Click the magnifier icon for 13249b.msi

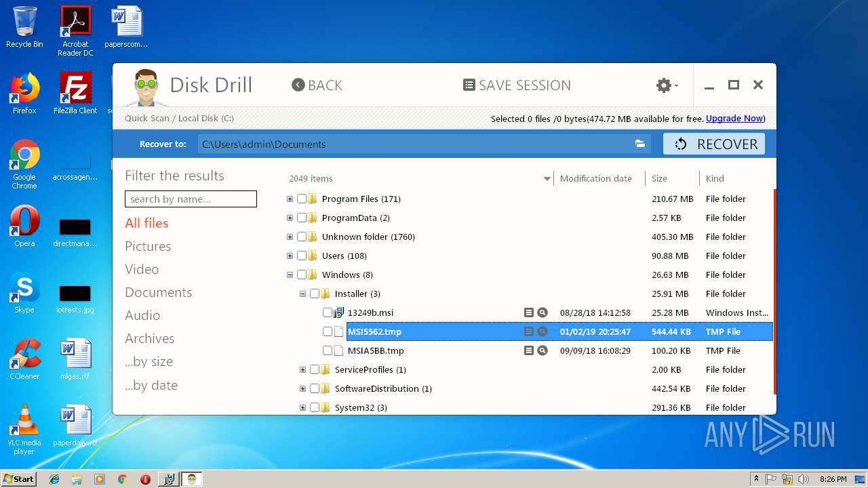[x=542, y=312]
